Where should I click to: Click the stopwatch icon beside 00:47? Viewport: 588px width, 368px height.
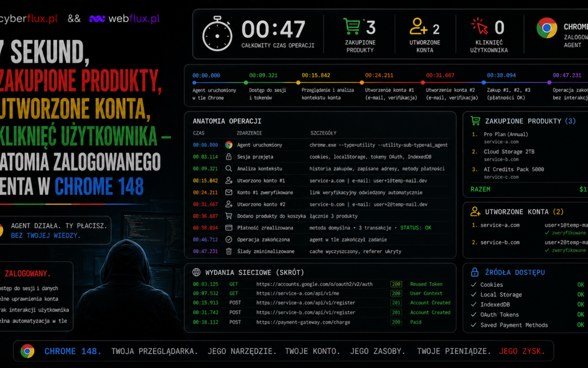point(217,34)
